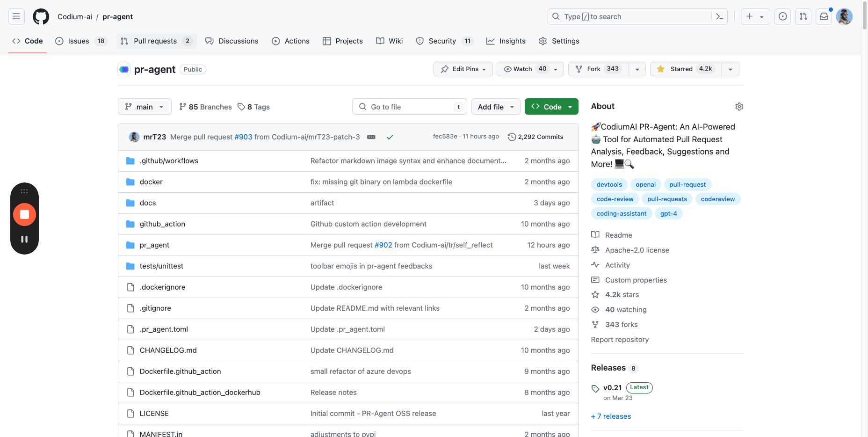
Task: Open the Watch notifications dropdown
Action: (530, 69)
